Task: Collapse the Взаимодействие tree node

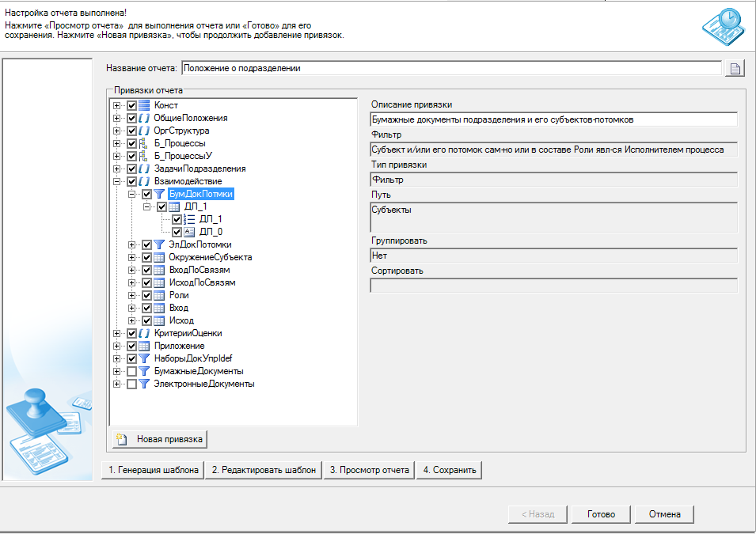Action: click(117, 181)
